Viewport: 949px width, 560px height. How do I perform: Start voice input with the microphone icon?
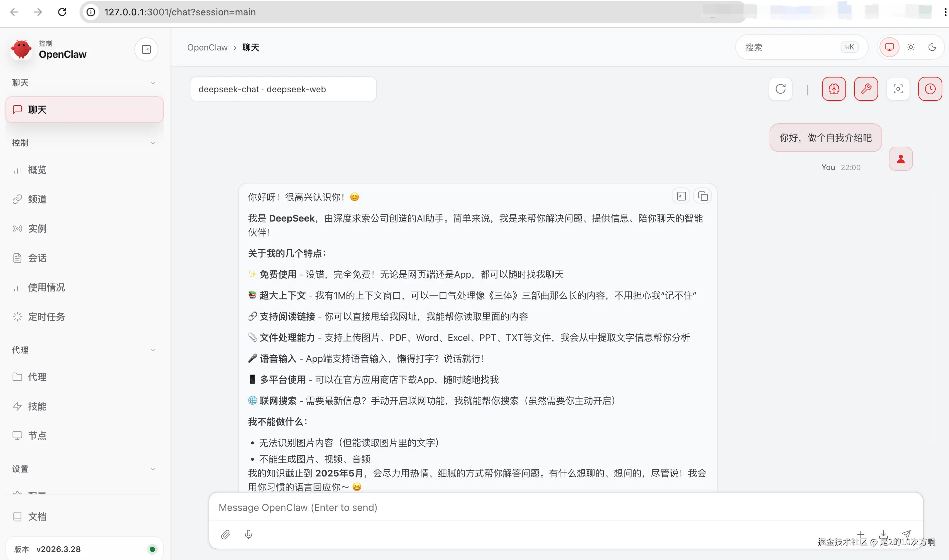coord(249,534)
